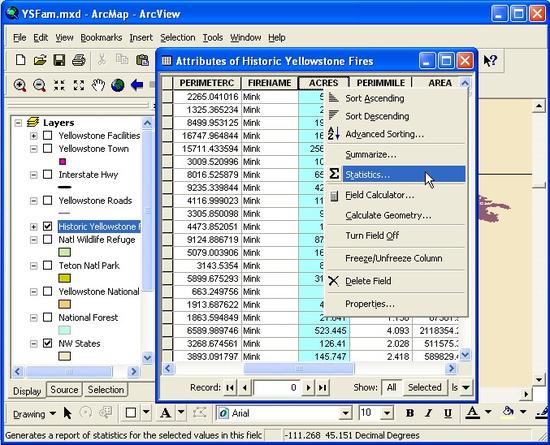550x445 pixels.
Task: Click the What's This help icon
Action: point(490,61)
